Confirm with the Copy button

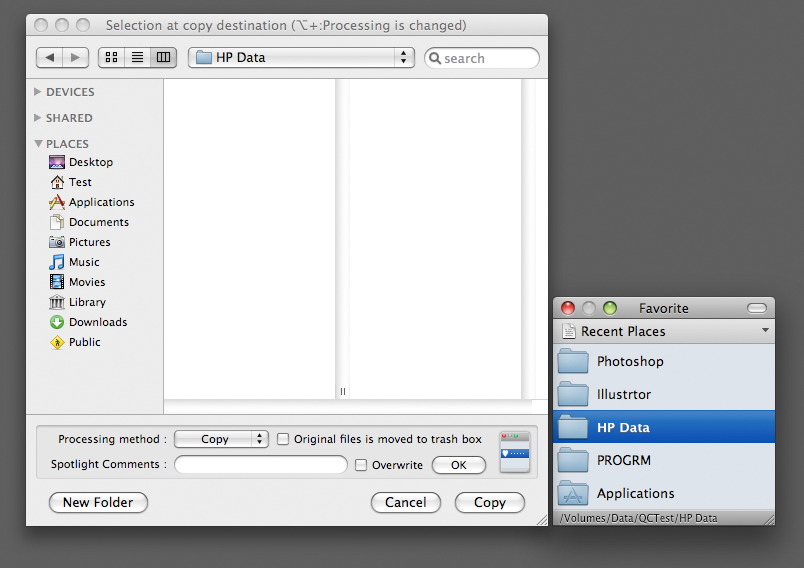490,502
